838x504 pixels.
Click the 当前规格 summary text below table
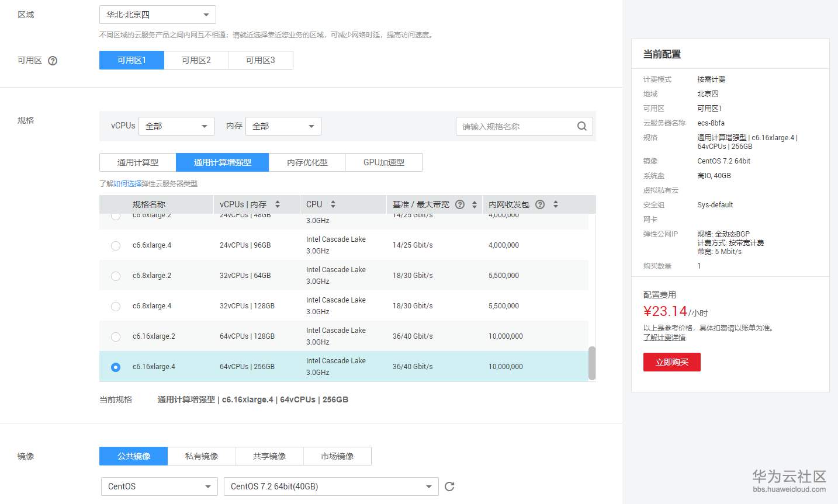(x=253, y=399)
